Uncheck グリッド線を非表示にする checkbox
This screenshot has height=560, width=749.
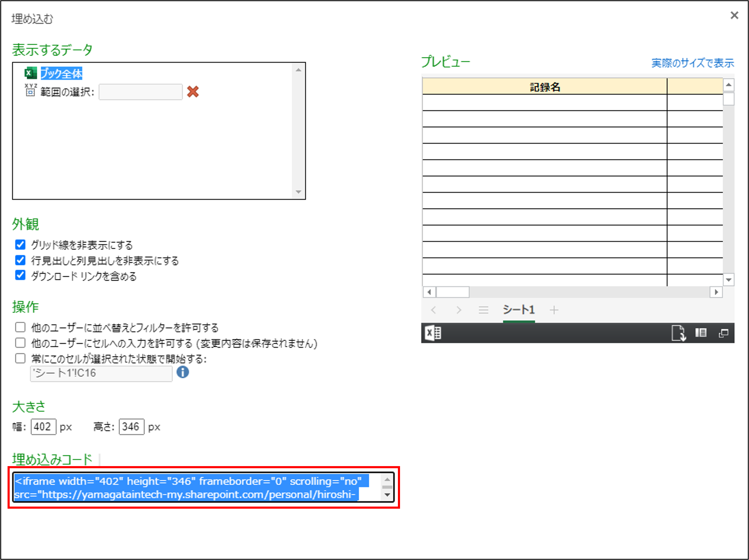20,244
